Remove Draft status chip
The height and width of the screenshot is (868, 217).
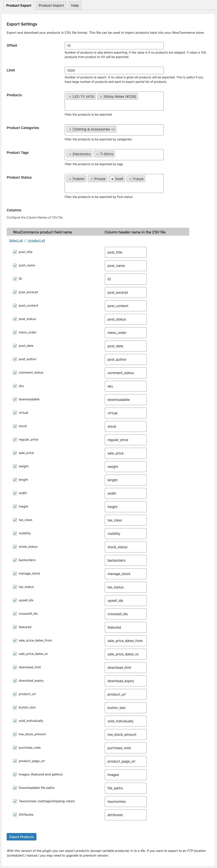[112, 179]
